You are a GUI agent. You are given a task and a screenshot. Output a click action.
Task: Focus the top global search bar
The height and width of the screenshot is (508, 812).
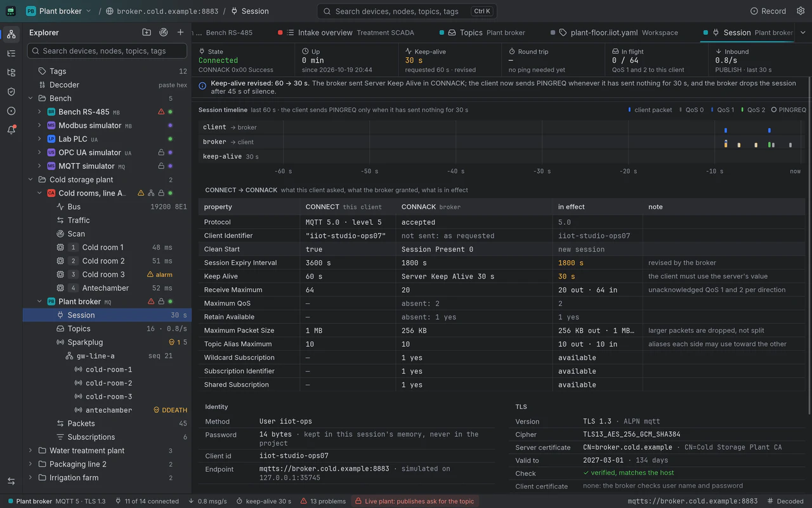click(407, 11)
